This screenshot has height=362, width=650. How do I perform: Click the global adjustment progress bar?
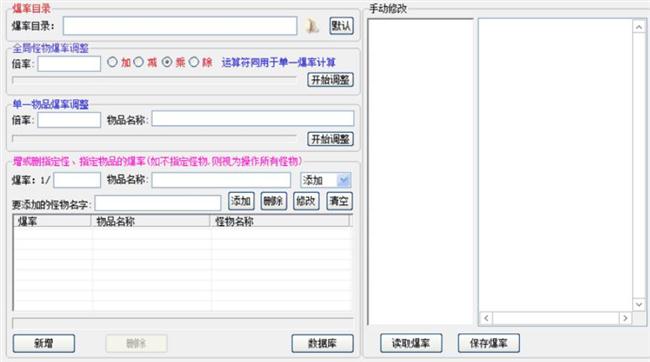[154, 80]
